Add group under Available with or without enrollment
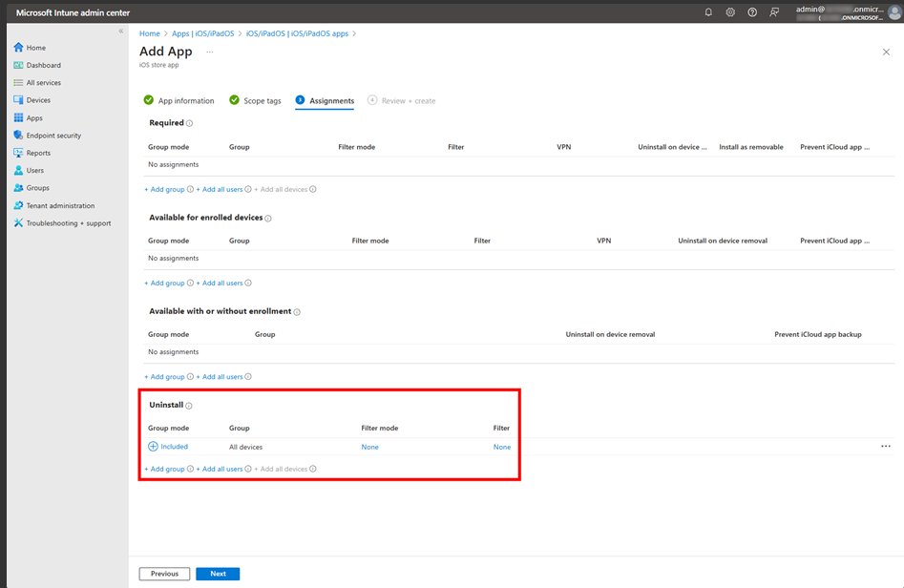904x588 pixels. (164, 376)
